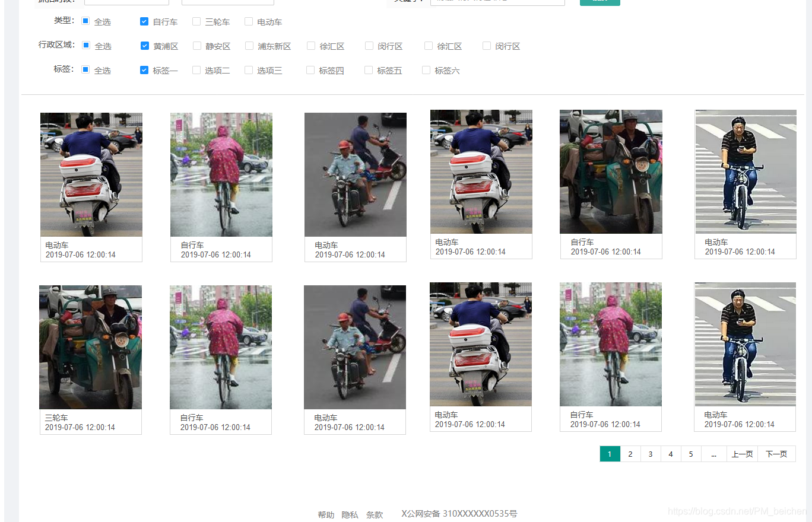The image size is (812, 522).
Task: Go to page 2 in pagination
Action: point(630,454)
